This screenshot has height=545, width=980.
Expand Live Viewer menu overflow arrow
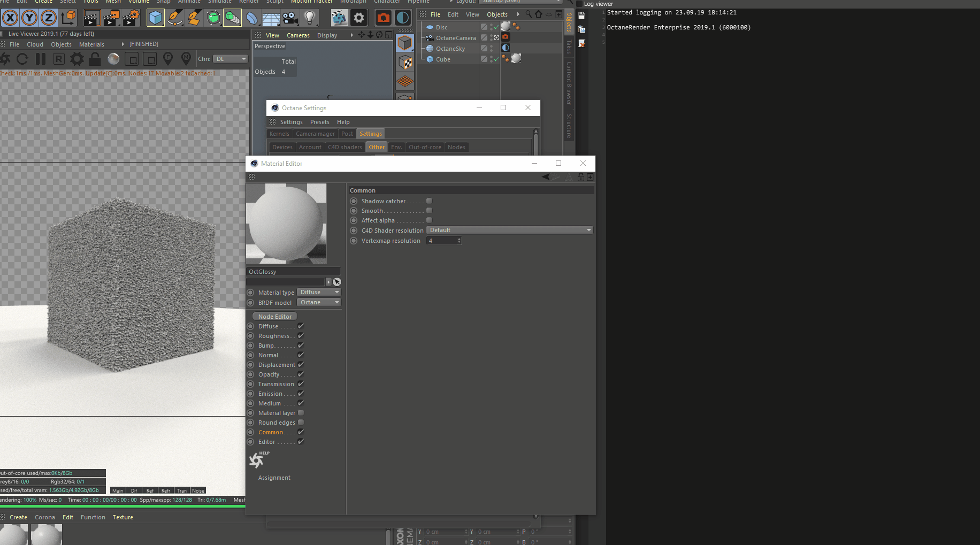(x=123, y=44)
